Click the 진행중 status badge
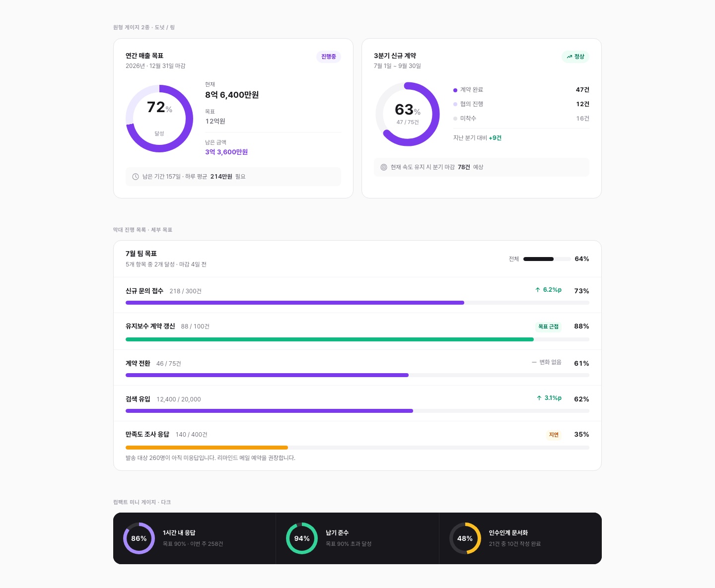The height and width of the screenshot is (588, 715). pos(329,57)
